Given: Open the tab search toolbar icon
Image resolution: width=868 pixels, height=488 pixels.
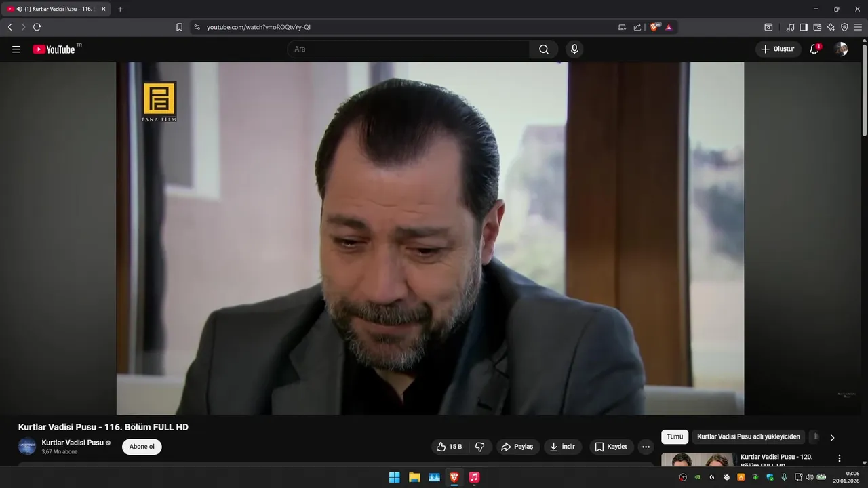Looking at the screenshot, I should [768, 27].
